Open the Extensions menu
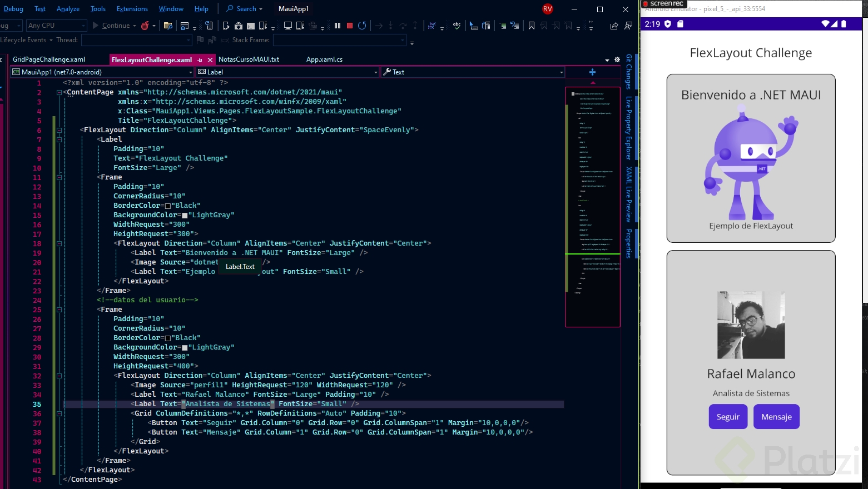Screen dimensions: 868x489 coord(132,9)
